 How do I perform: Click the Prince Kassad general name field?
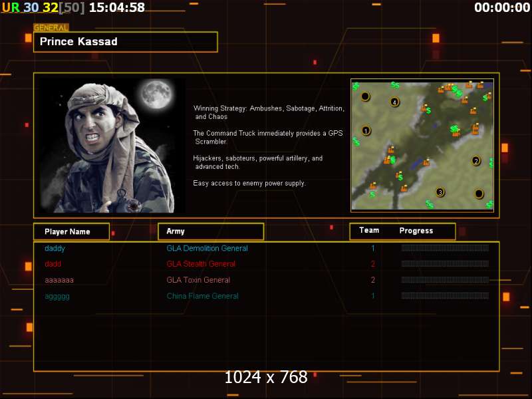click(126, 42)
